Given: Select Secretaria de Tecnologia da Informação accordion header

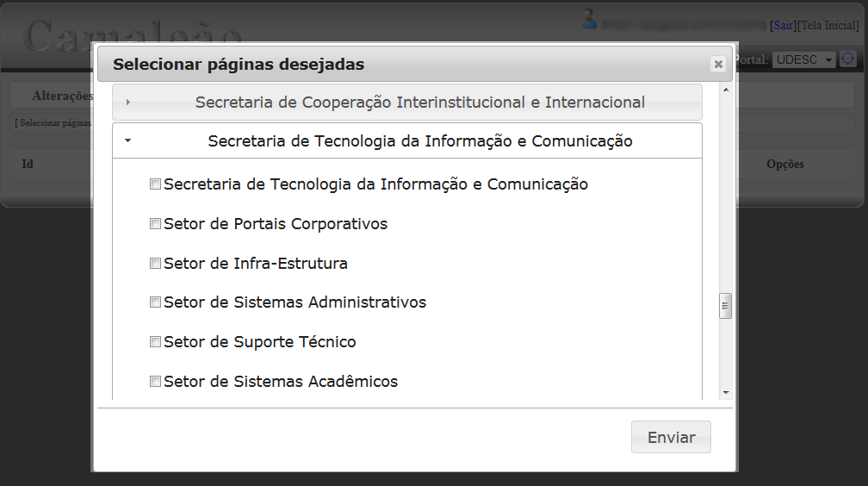Looking at the screenshot, I should pos(407,140).
